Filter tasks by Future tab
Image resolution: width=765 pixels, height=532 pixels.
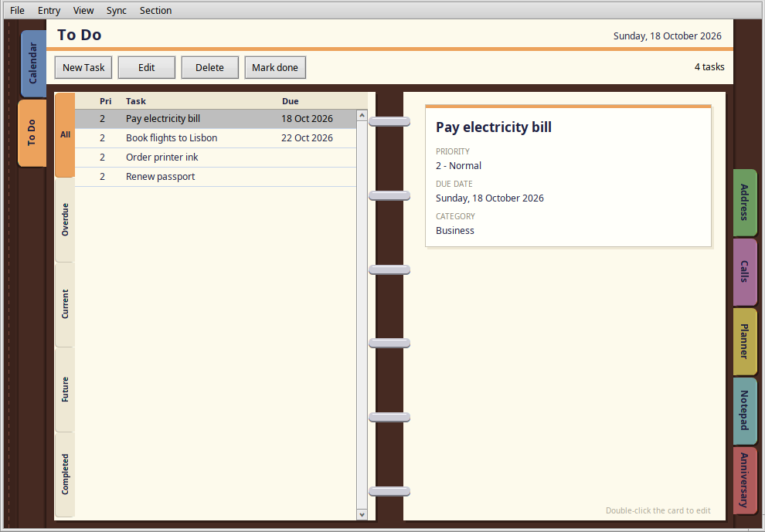(66, 389)
